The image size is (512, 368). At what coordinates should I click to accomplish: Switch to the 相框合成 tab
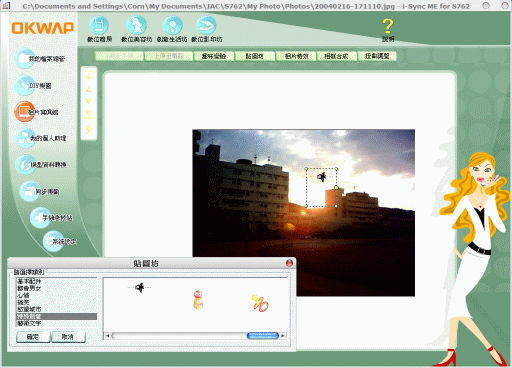pyautogui.click(x=337, y=56)
